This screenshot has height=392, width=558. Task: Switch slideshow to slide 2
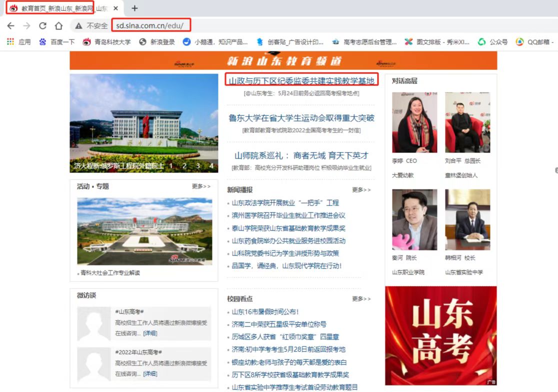[184, 166]
